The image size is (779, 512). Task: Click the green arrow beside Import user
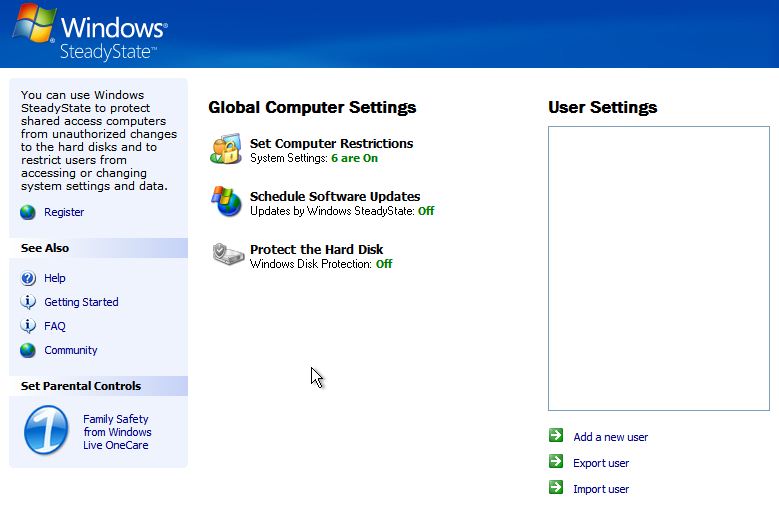coord(556,488)
